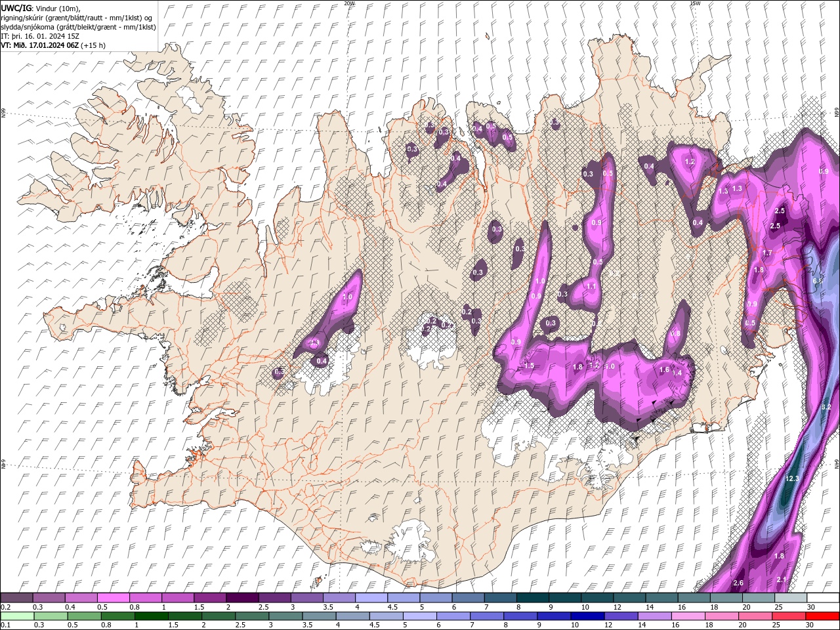
Task: Pick the crimson 25–30 rain legend swatch
Action: coord(788,616)
